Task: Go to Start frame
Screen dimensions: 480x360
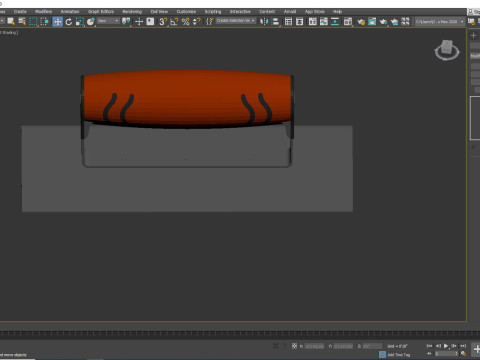Action: click(x=429, y=346)
